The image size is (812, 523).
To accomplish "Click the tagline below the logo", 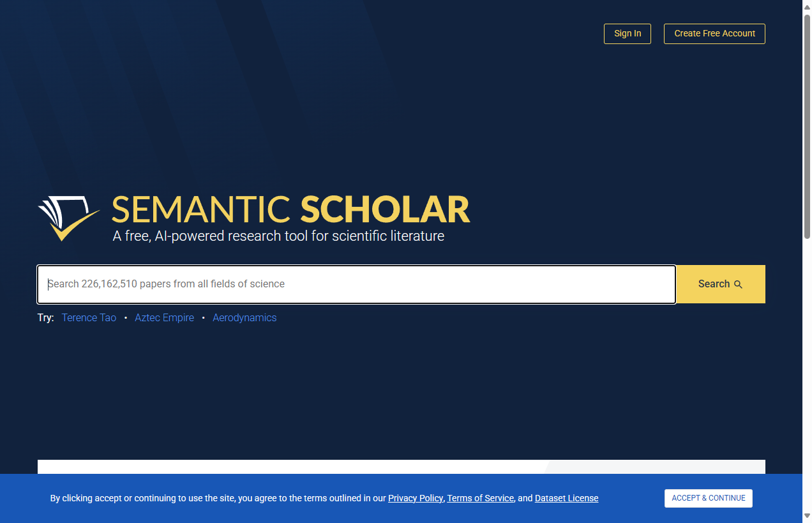I will point(278,236).
